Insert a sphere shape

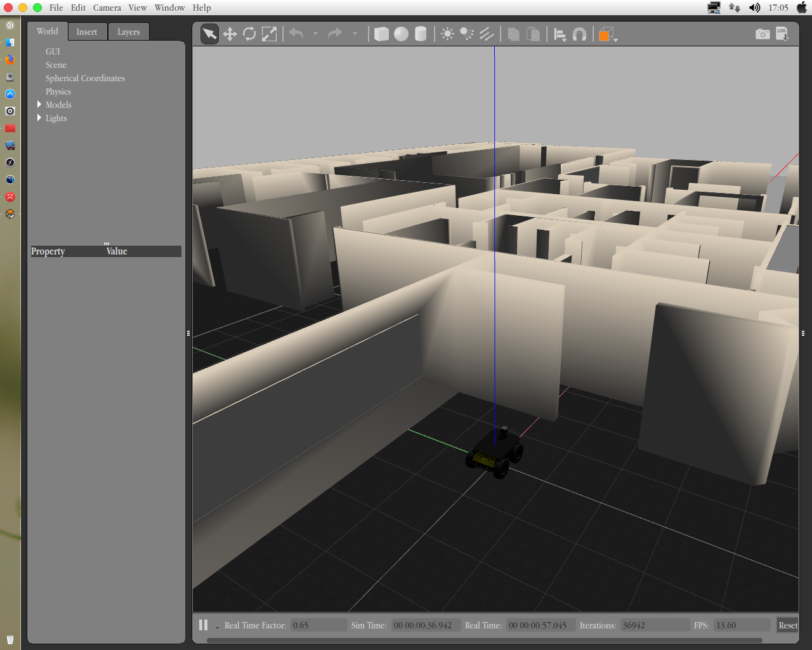[x=401, y=34]
